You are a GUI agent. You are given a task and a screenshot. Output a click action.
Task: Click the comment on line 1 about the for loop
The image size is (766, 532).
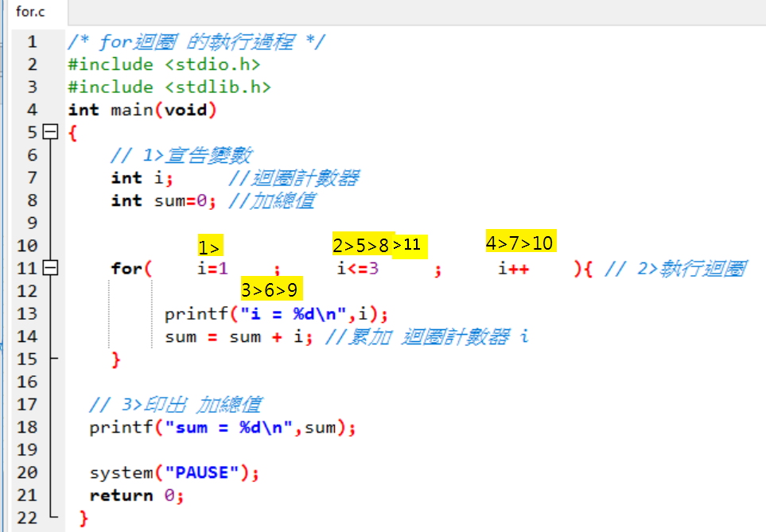click(196, 42)
